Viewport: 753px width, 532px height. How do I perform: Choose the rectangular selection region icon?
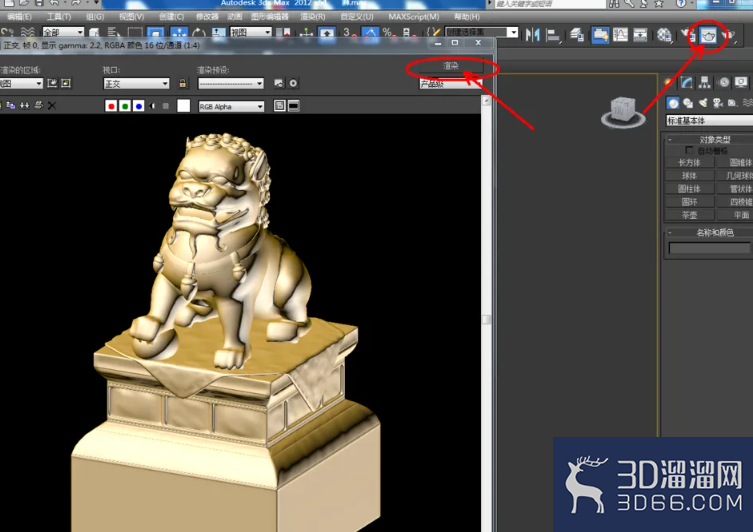pos(135,33)
